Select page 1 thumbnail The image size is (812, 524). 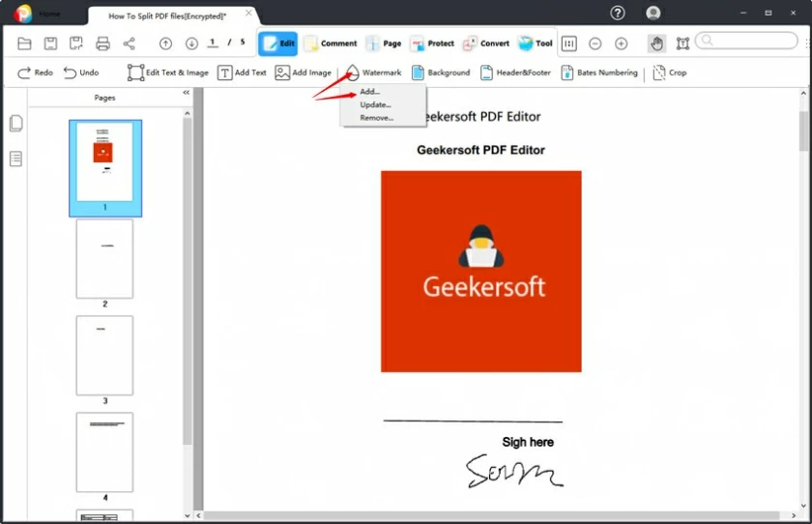click(x=105, y=167)
